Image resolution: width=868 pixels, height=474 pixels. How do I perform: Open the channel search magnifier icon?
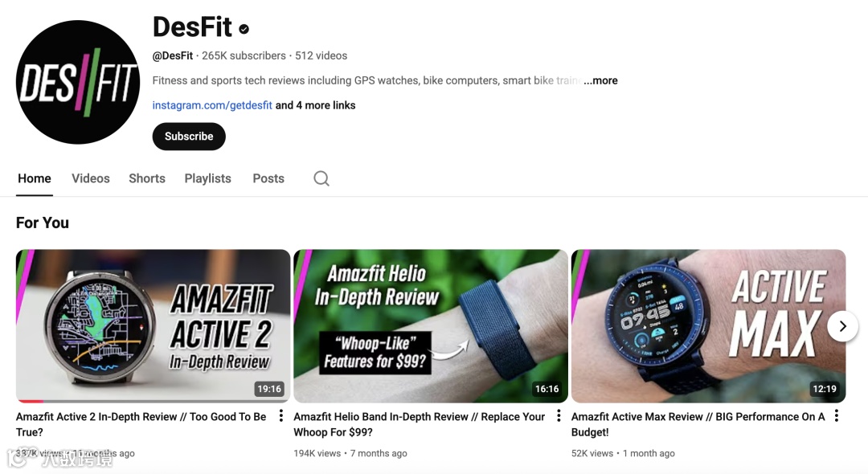coord(321,178)
